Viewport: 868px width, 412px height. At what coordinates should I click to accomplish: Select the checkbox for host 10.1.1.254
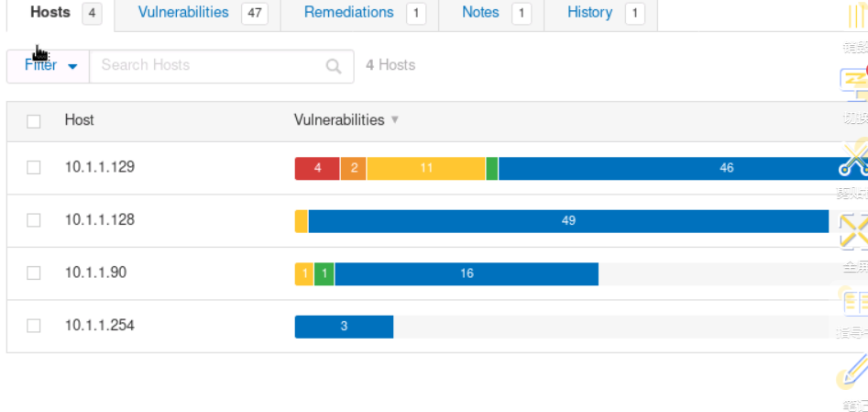click(x=34, y=326)
